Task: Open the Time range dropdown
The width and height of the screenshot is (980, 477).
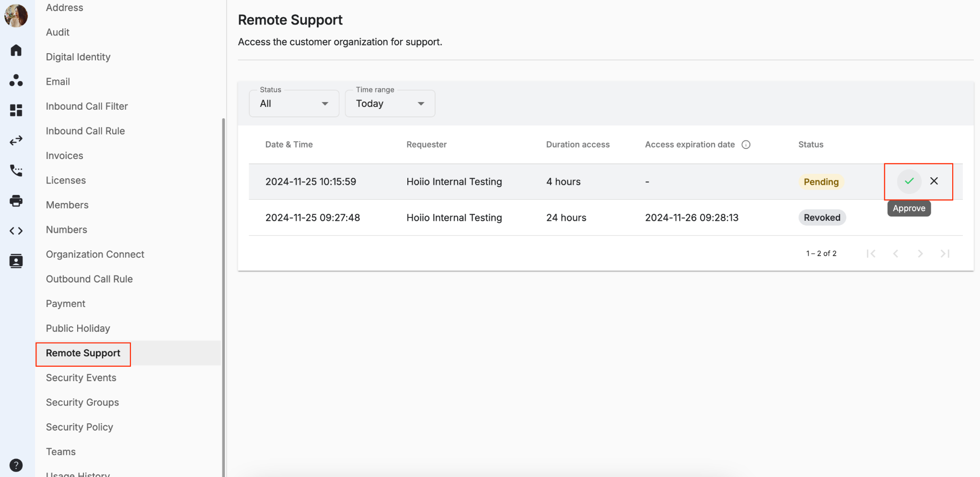Action: tap(390, 103)
